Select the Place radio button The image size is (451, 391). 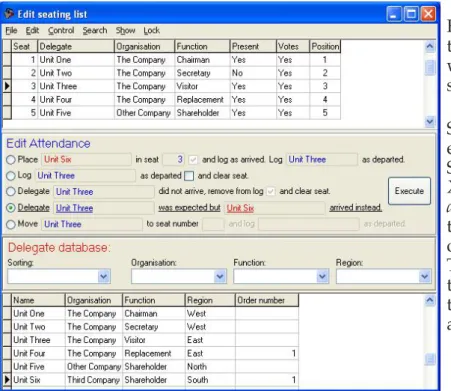[11, 160]
